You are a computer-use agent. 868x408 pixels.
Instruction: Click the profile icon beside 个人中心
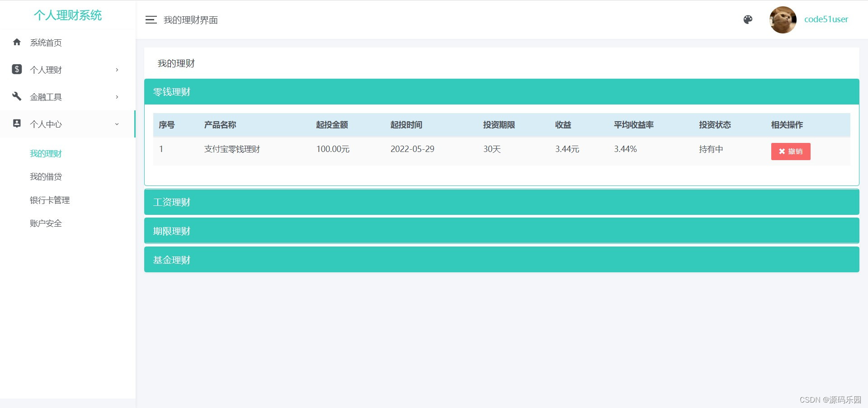17,123
